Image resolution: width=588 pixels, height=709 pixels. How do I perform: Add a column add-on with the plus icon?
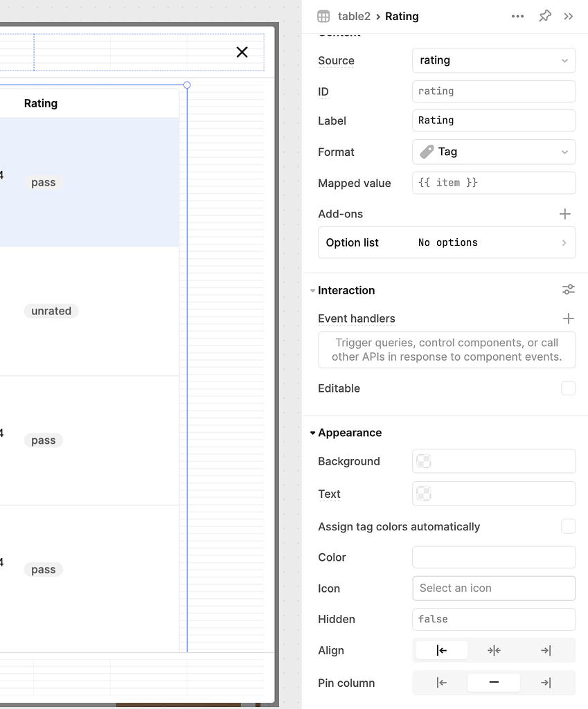(x=565, y=214)
